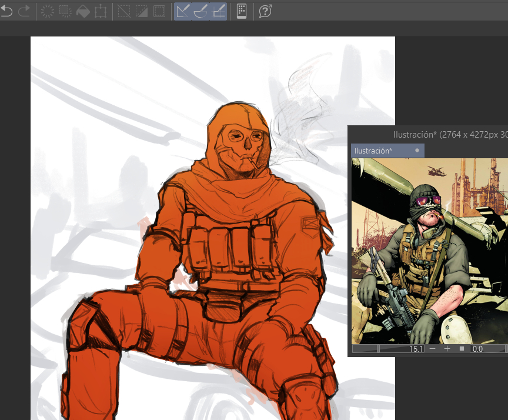Click the Redo arrow in the command bar
Image resolution: width=508 pixels, height=420 pixels.
point(25,11)
